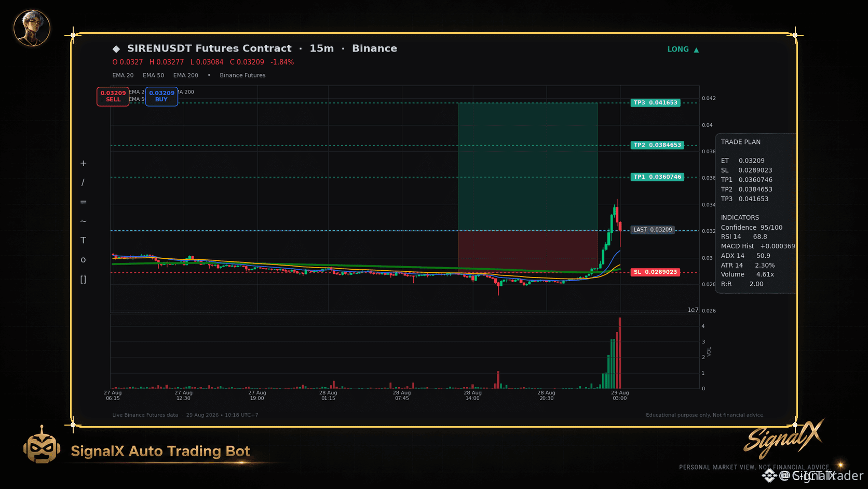Click the Binance Futures legend text
Viewport: 868px width, 489px height.
click(242, 75)
